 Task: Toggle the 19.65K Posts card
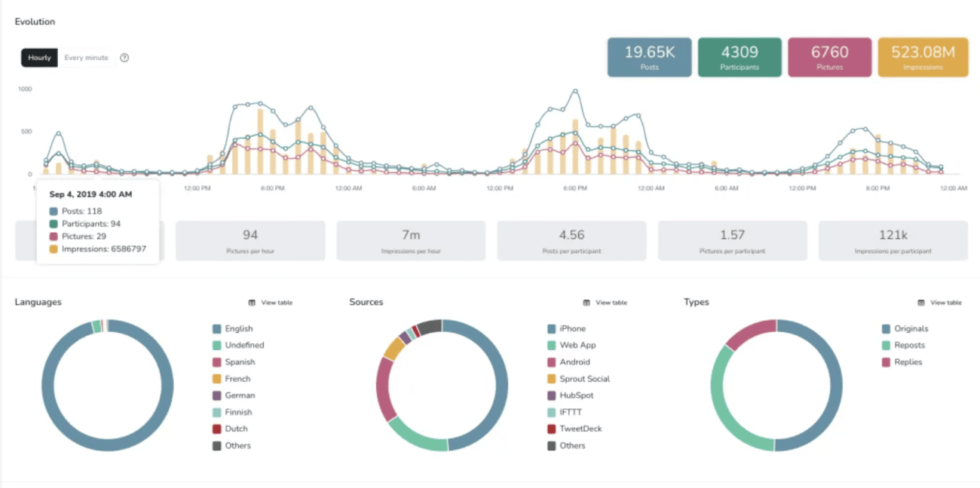point(649,57)
